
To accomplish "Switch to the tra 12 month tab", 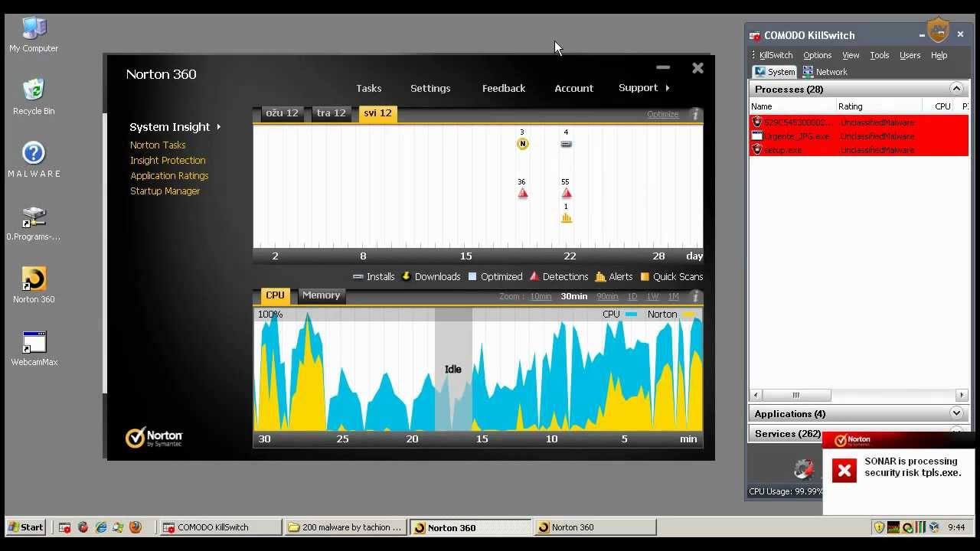I will (331, 113).
